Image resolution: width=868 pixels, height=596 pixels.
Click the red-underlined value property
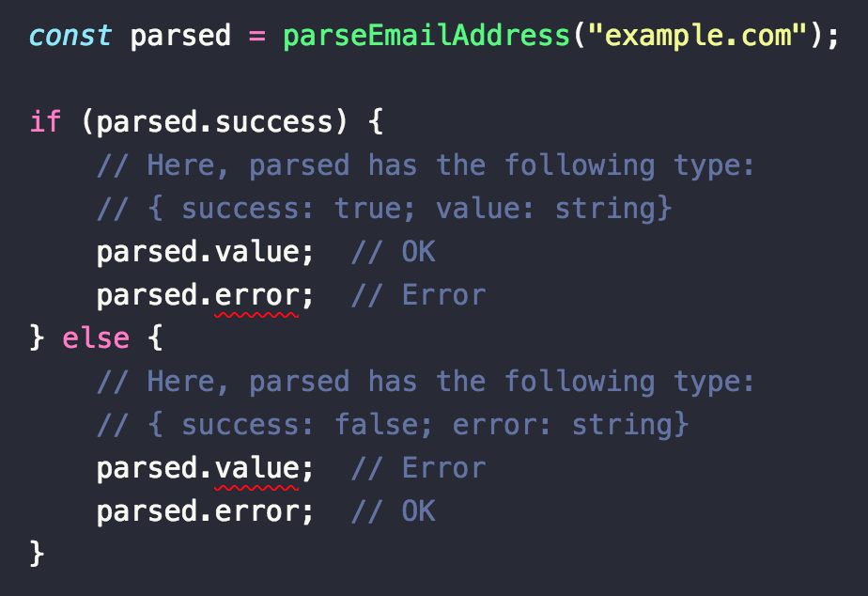point(256,468)
